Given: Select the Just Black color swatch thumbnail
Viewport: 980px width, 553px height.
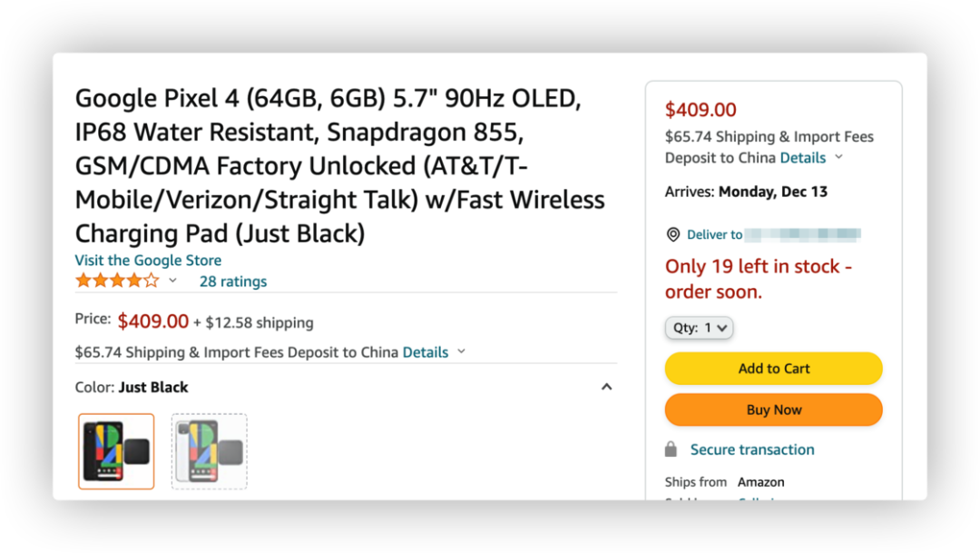Looking at the screenshot, I should click(116, 451).
